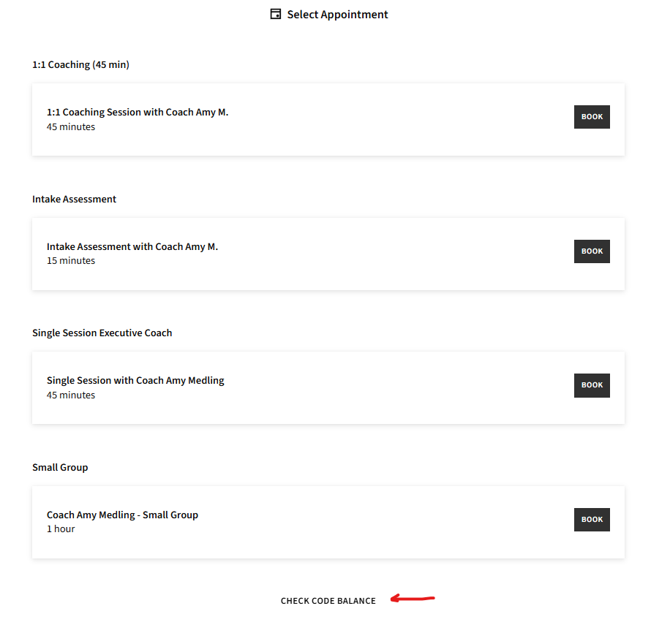Select the Single Session with Coach Amy Medling title
The image size is (651, 644).
(135, 381)
